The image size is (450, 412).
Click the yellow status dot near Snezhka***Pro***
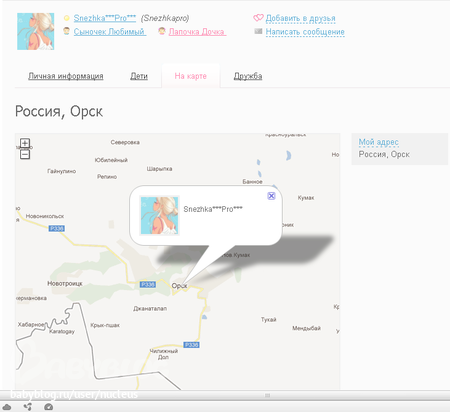[67, 18]
